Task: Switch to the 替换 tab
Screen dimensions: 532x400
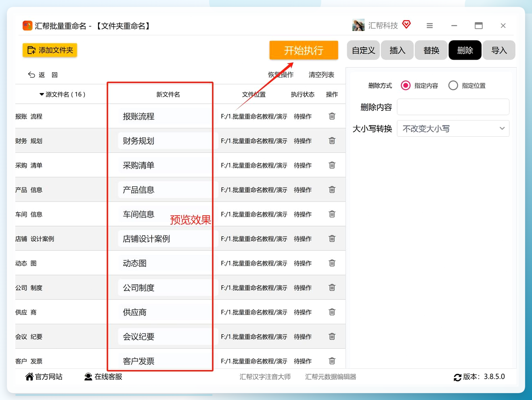Action: 431,50
